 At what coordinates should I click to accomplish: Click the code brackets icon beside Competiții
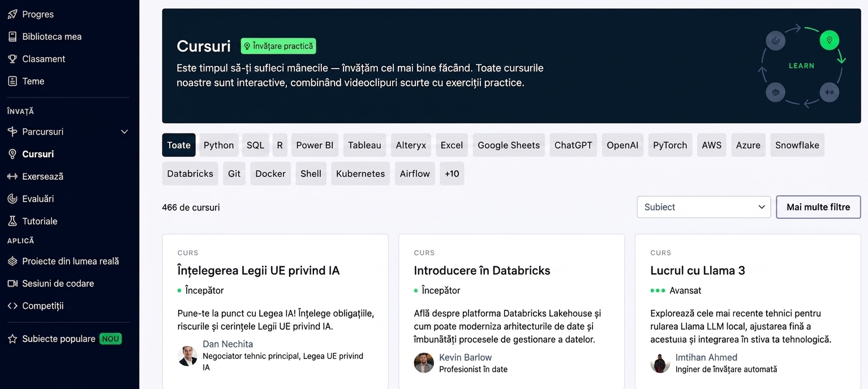pos(12,306)
